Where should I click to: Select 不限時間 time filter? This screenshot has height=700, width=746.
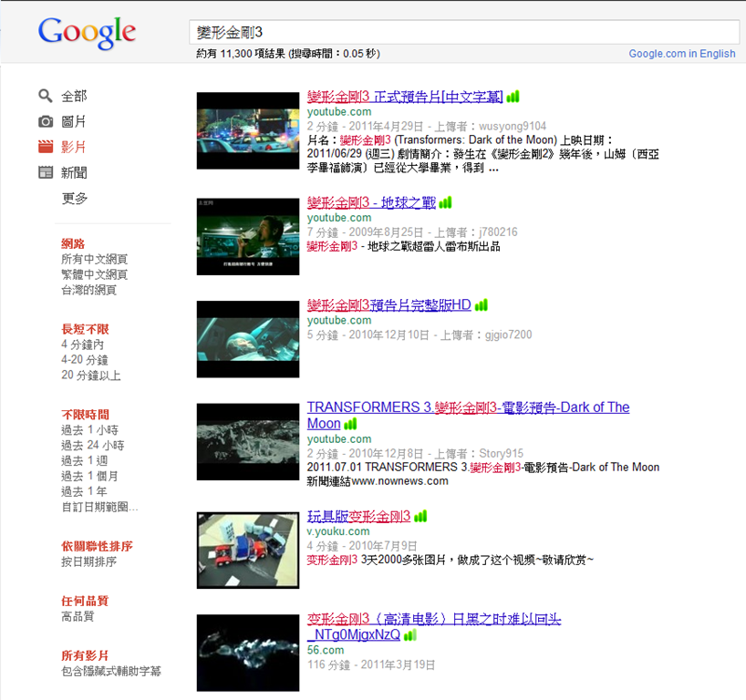[x=85, y=415]
